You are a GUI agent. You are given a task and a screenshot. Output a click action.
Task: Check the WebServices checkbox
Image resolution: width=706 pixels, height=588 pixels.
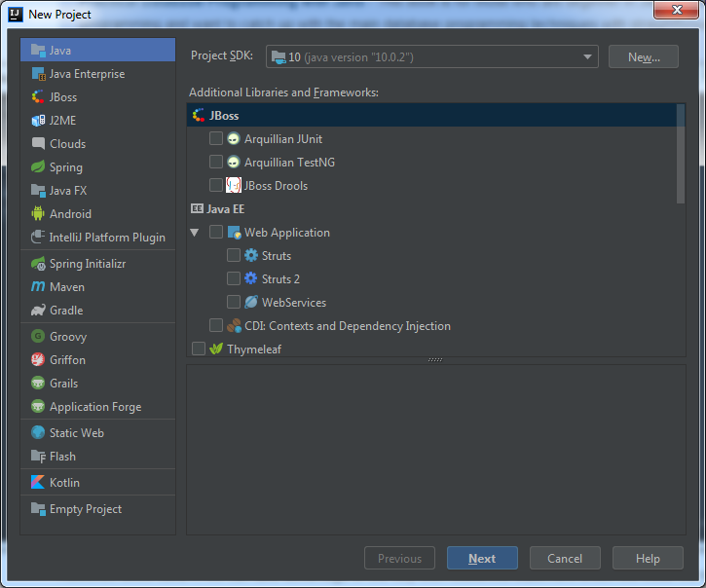[234, 302]
